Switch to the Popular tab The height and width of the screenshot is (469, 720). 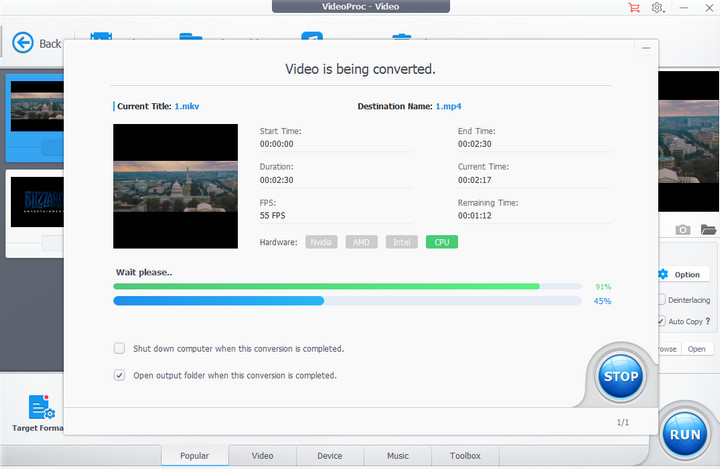195,456
